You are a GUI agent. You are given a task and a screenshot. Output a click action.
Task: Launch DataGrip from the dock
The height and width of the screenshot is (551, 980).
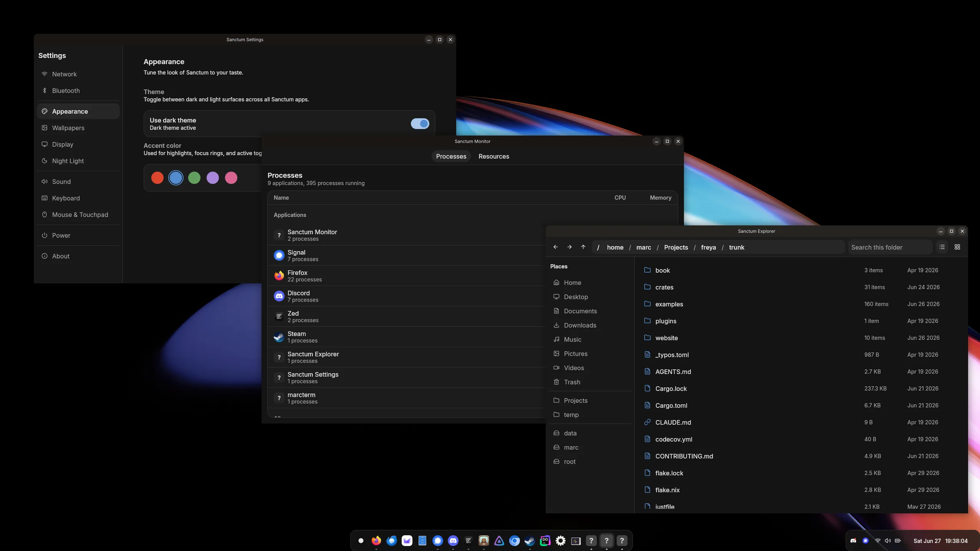click(x=545, y=541)
